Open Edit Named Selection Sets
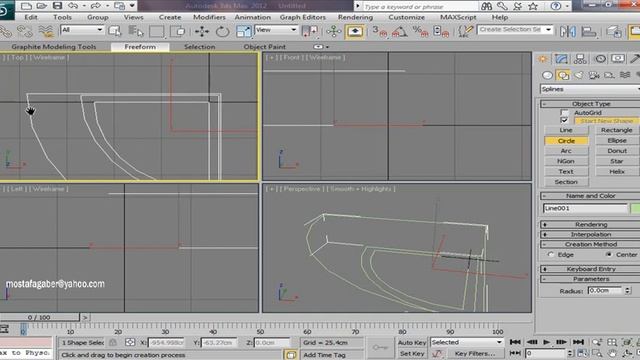This screenshot has width=640, height=360. [465, 31]
